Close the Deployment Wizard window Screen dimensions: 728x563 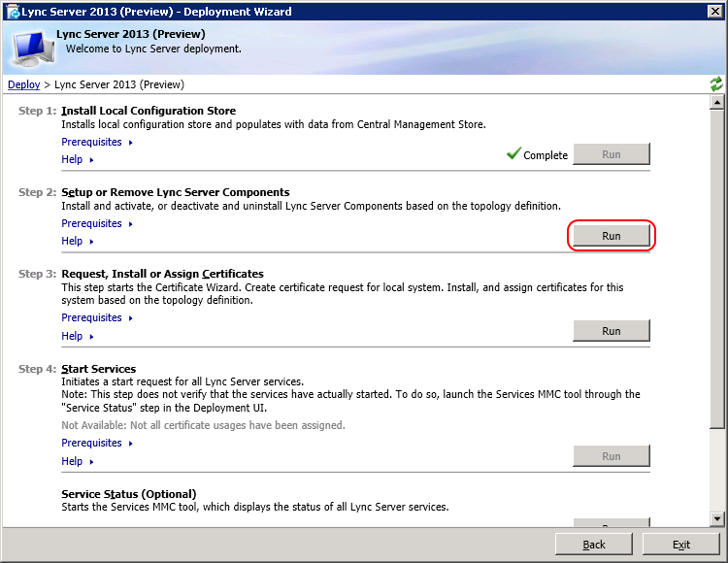[715, 12]
